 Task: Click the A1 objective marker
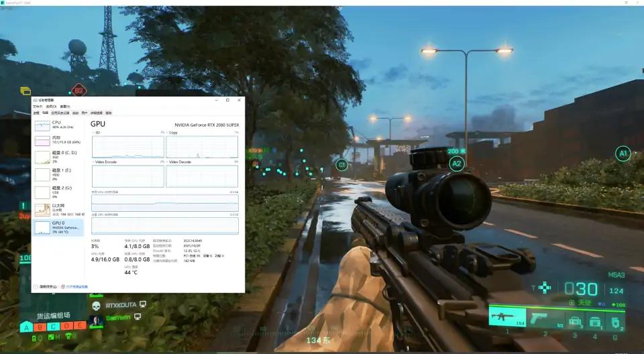pos(623,154)
